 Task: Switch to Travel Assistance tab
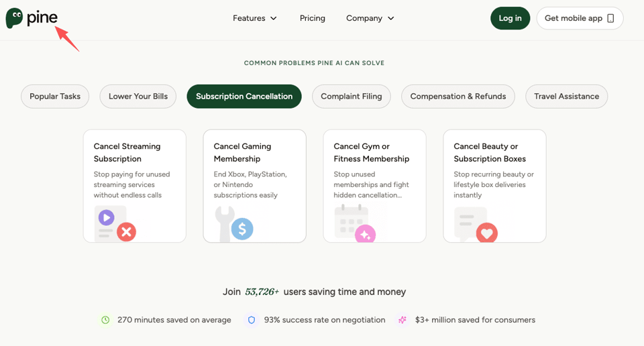[566, 97]
